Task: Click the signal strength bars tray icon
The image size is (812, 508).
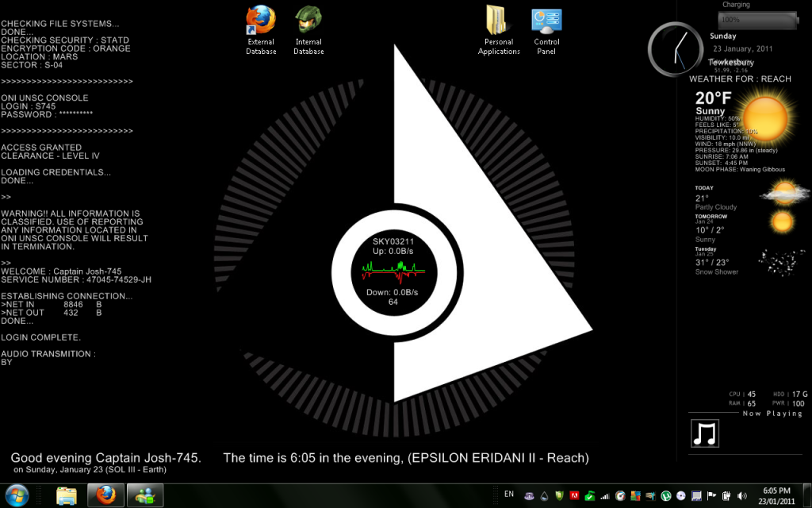Action: (x=605, y=497)
